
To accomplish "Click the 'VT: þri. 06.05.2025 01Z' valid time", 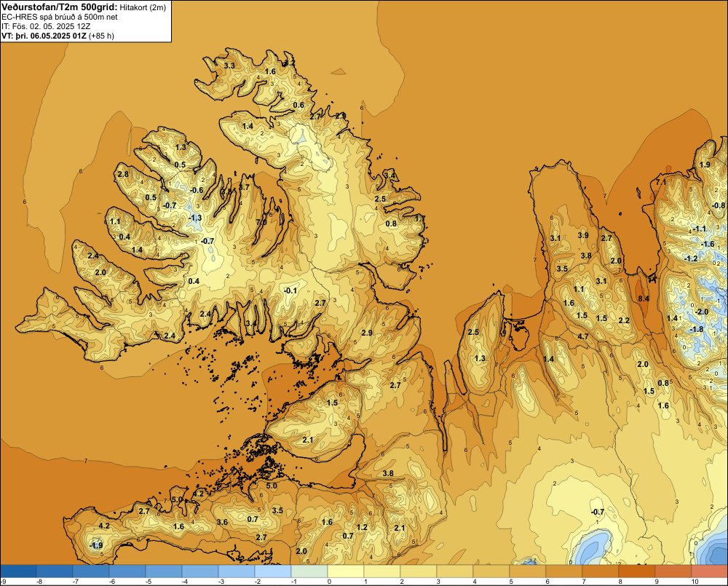I will [x=44, y=36].
